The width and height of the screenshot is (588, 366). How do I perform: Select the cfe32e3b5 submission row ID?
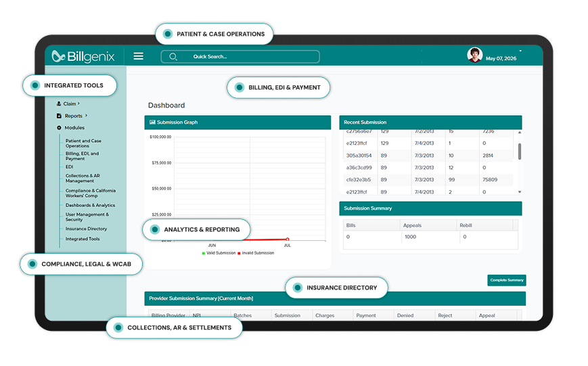(x=359, y=180)
